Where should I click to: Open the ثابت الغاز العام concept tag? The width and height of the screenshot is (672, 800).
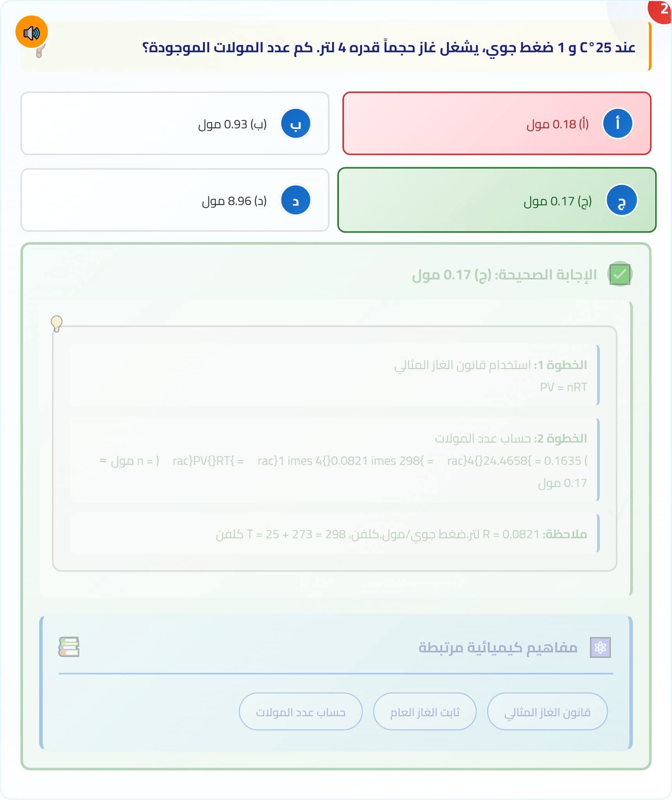click(x=425, y=712)
